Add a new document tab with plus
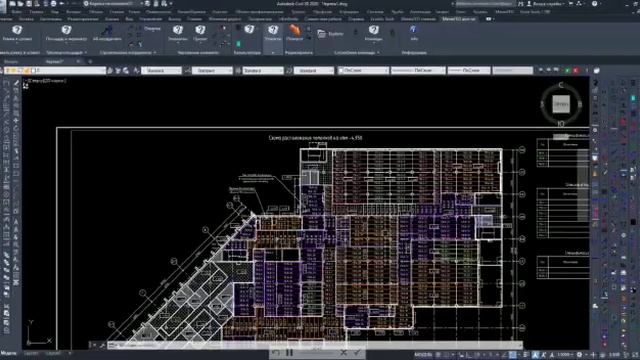 pos(90,62)
